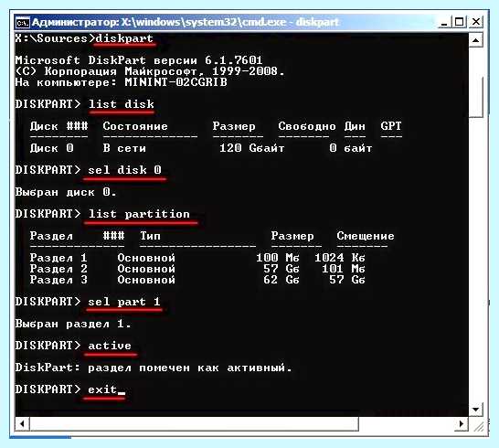This screenshot has height=448, width=499.
Task: Click the '62 Gб' partition size
Action: [x=281, y=280]
